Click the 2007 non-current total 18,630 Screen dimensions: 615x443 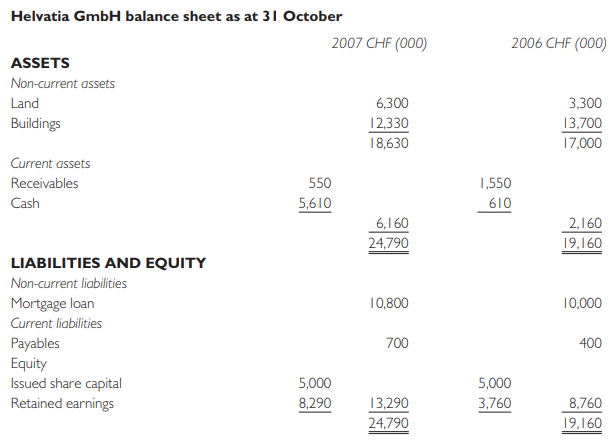389,143
